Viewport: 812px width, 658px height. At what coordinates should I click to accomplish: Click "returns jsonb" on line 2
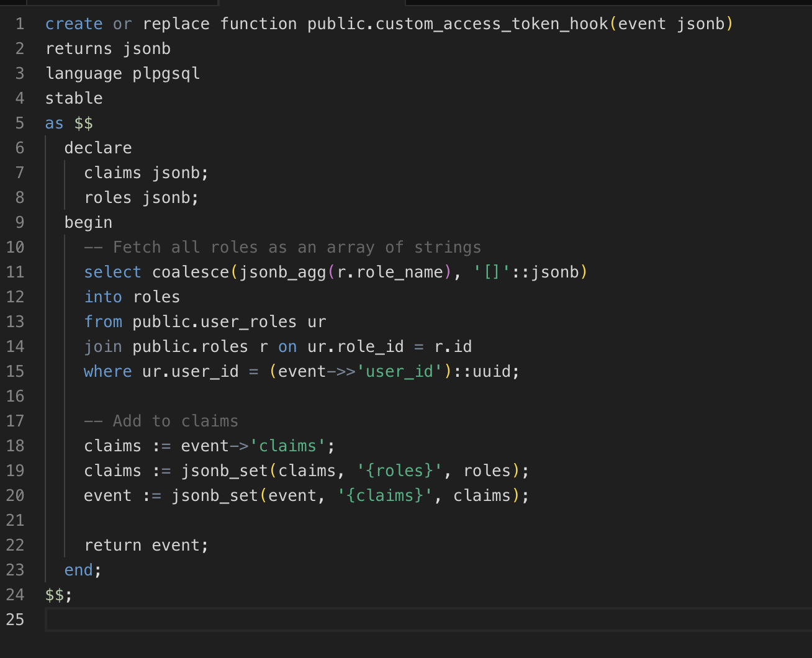coord(108,49)
